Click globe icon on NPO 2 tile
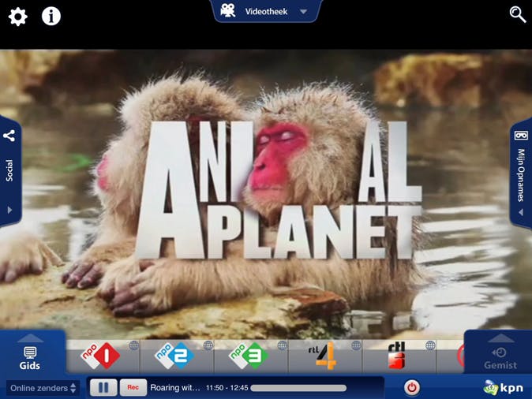 [x=208, y=345]
